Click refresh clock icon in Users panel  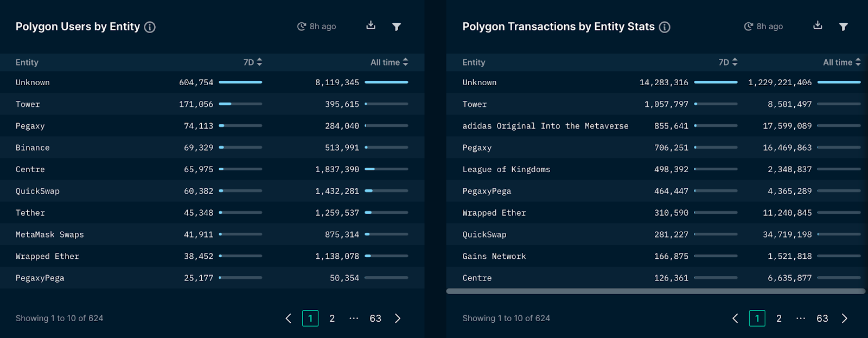click(302, 27)
